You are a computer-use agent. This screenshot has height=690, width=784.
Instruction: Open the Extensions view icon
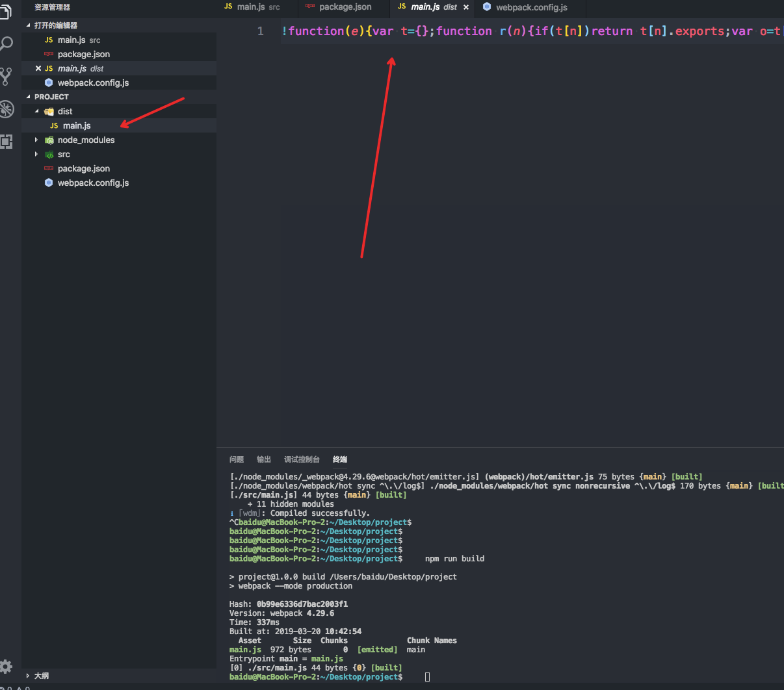pos(6,142)
